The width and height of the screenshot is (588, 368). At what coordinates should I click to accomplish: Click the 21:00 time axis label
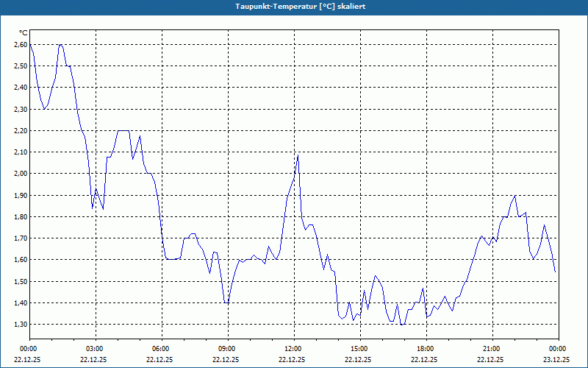(492, 349)
